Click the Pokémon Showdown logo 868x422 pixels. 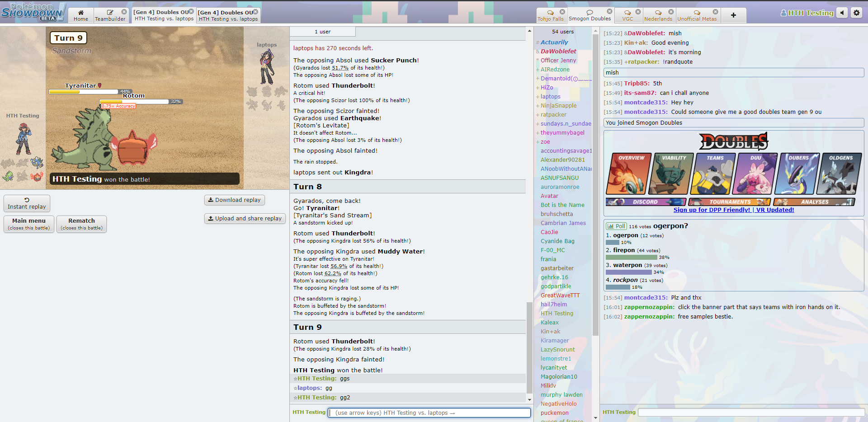click(x=33, y=12)
